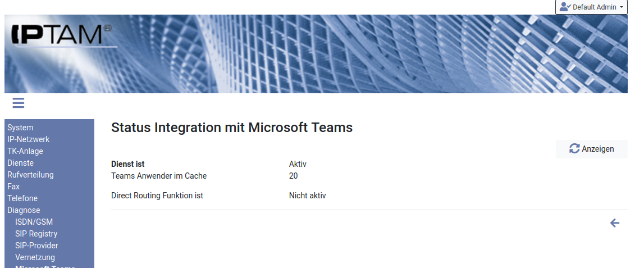Image resolution: width=644 pixels, height=268 pixels.
Task: Select SIP Registry under Diagnose
Action: tap(36, 234)
